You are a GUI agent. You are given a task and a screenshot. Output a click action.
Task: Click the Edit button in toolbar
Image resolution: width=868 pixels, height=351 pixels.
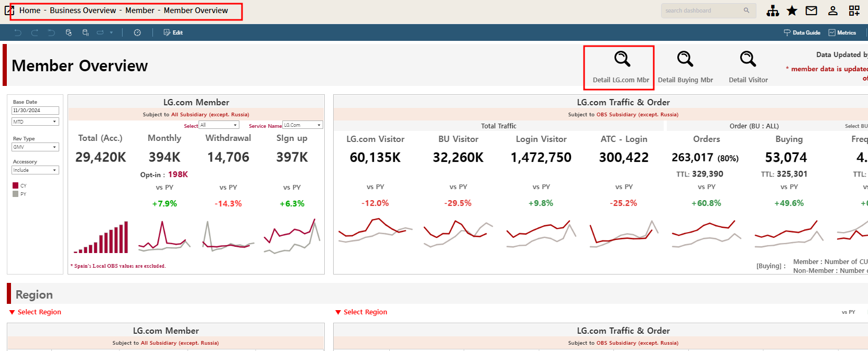tap(173, 32)
